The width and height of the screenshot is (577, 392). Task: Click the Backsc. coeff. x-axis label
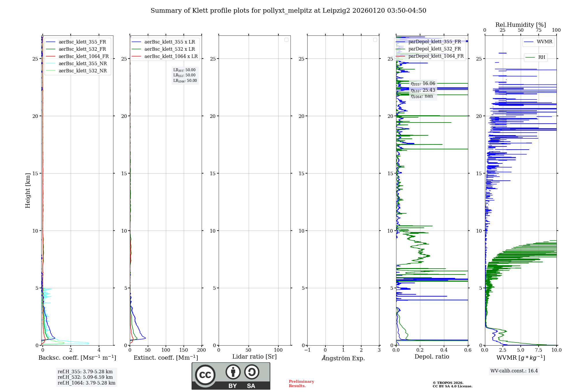[x=77, y=358]
